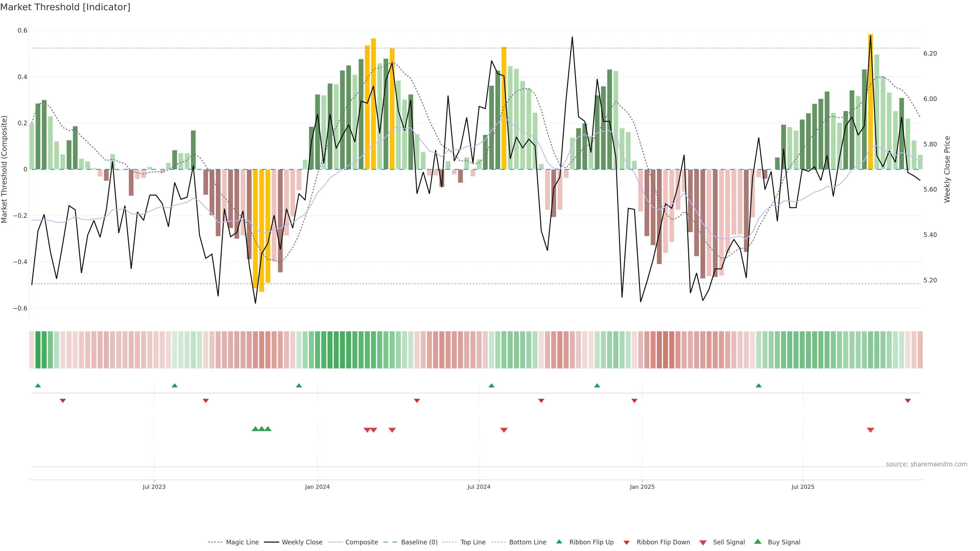Click the middle Buy Signal triangle of three

click(262, 429)
